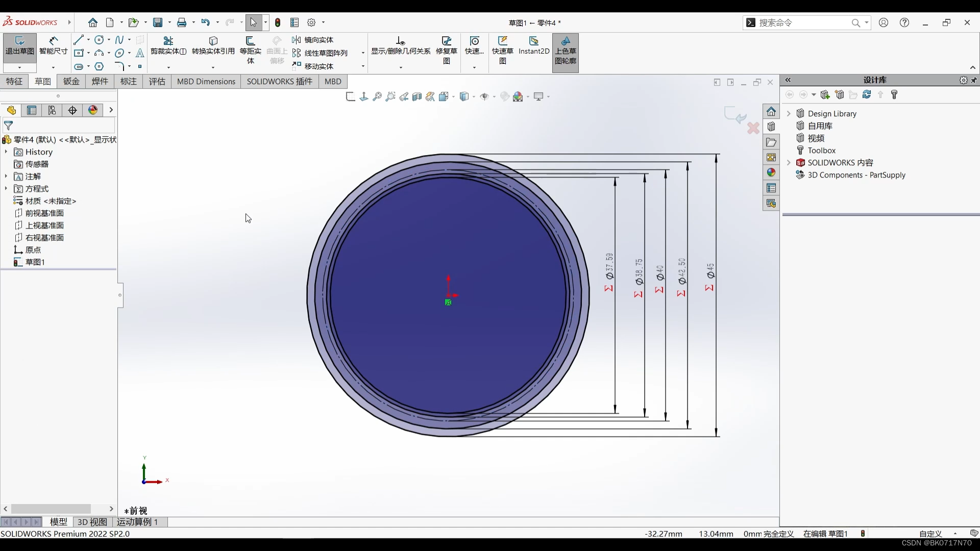Switch to the 评估 (Evaluate) tab
The width and height of the screenshot is (980, 551).
click(x=157, y=82)
